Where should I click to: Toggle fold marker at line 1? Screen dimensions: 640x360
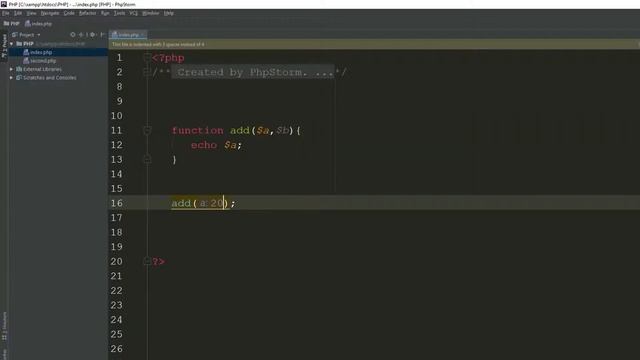click(x=147, y=58)
